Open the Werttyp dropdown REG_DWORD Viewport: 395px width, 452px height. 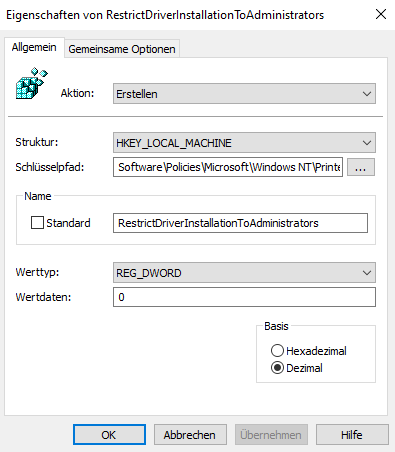(244, 273)
